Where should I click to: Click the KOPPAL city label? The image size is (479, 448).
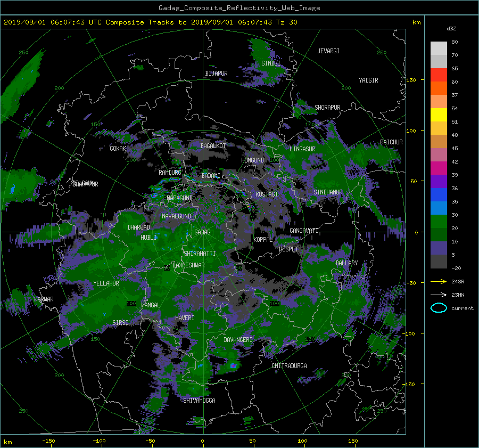[263, 240]
